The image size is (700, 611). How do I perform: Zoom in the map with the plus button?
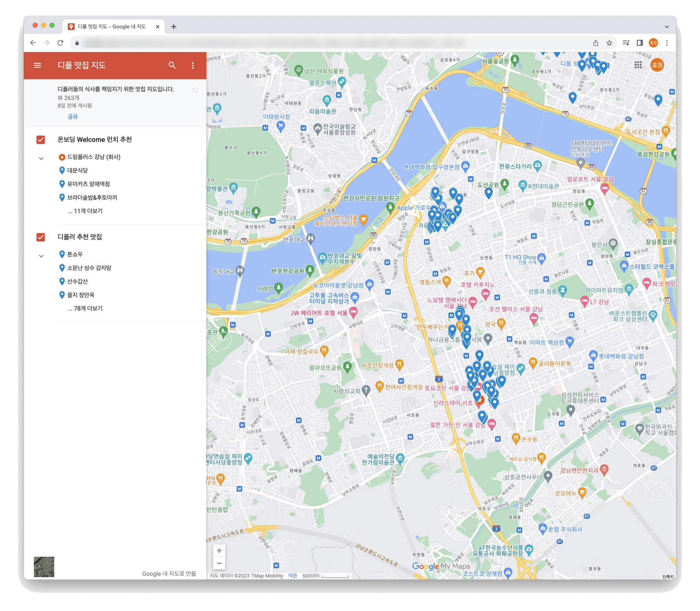[x=219, y=551]
